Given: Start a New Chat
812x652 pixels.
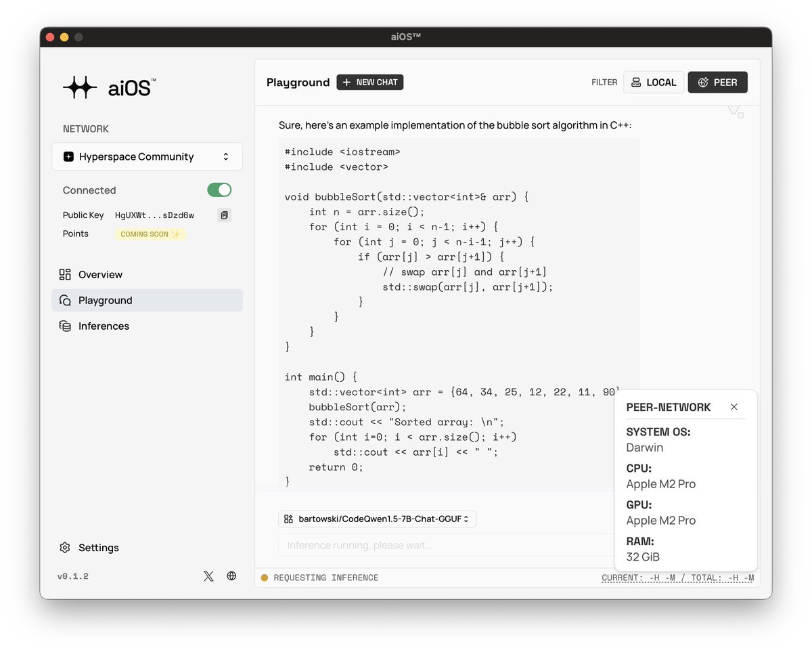Looking at the screenshot, I should (x=370, y=82).
